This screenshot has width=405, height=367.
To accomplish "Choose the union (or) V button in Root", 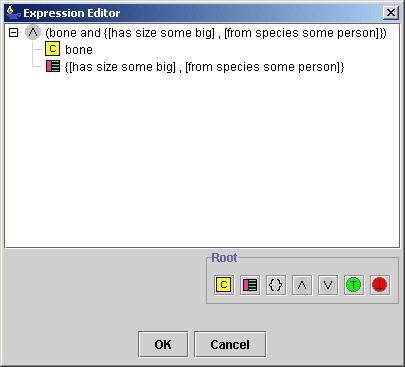I will click(x=328, y=285).
